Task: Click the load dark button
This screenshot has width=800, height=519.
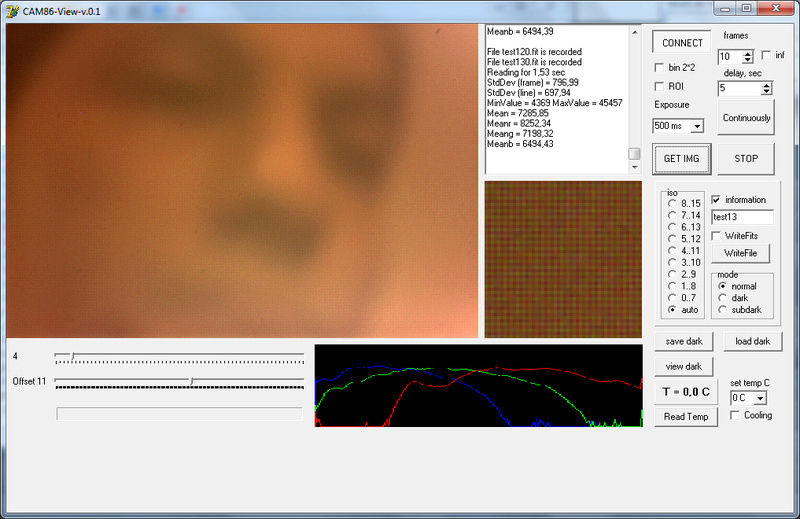Action: click(x=753, y=341)
